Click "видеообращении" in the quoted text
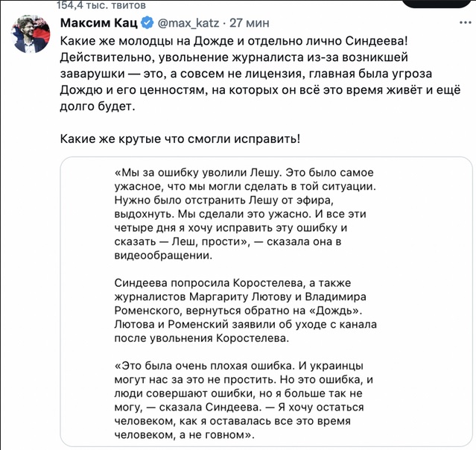Viewport: 476px width, 450px height. point(163,256)
